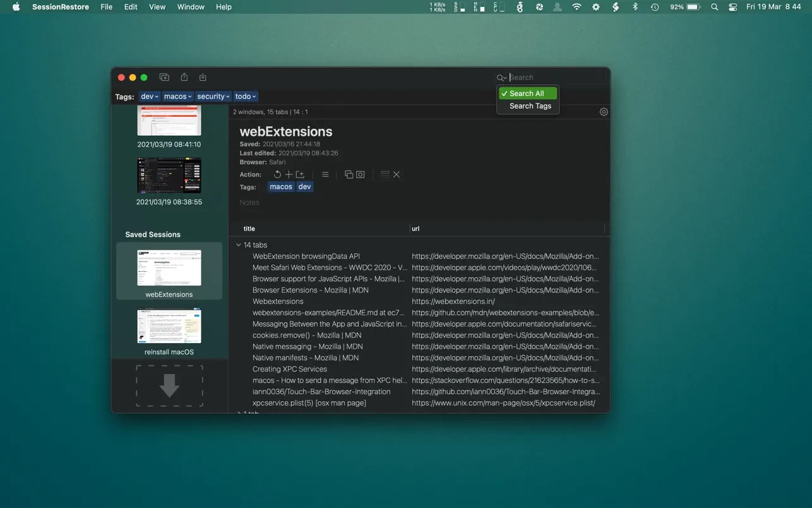Click the X delete icon in Action row
Viewport: 812px width, 508px height.
(397, 174)
